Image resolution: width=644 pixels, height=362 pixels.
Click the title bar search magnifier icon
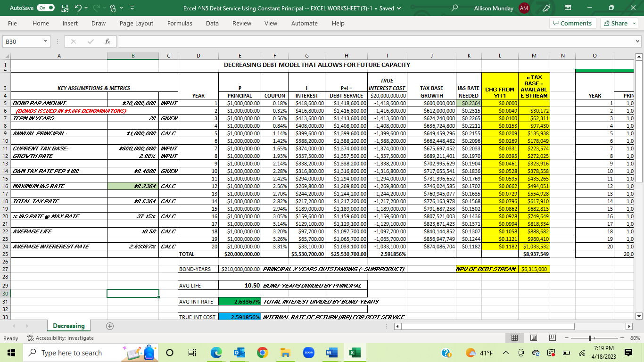click(455, 8)
